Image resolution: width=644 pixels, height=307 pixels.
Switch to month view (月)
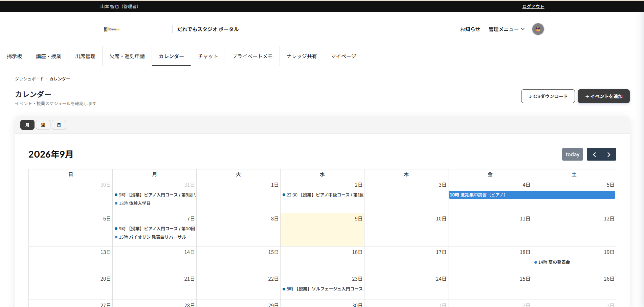(x=27, y=125)
